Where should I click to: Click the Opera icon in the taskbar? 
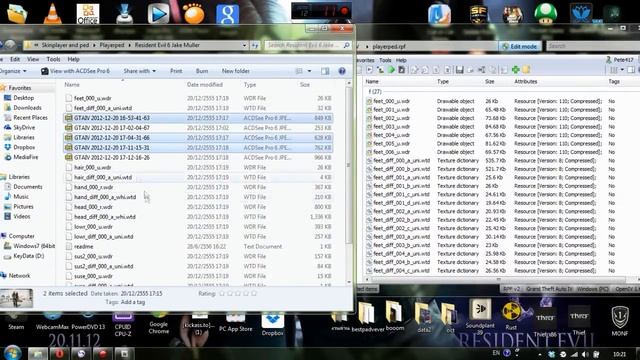point(59,353)
